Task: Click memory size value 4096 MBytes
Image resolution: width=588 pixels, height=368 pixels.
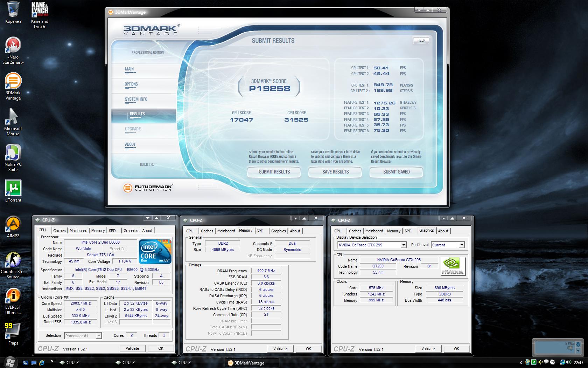Action: click(x=223, y=250)
